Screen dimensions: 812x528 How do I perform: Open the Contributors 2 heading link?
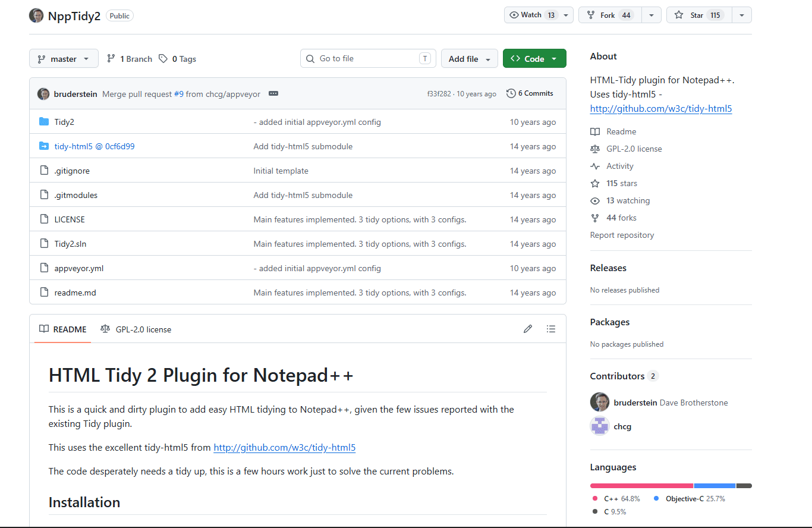tap(624, 376)
